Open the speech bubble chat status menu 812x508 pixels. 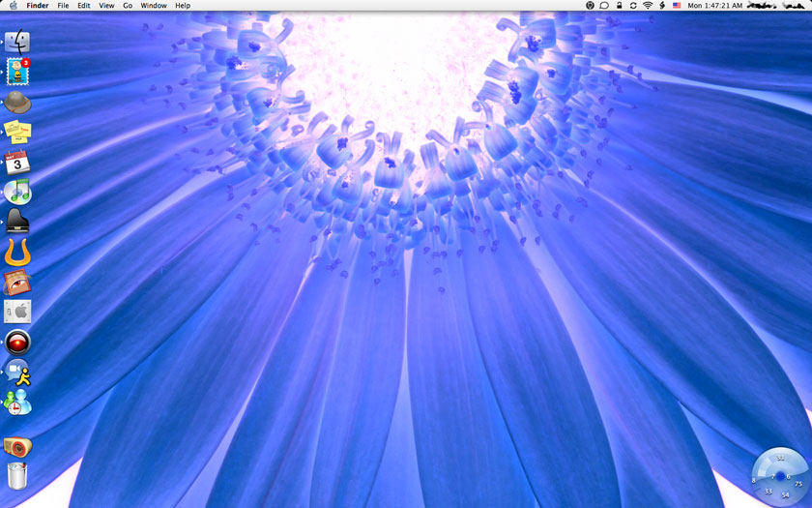(604, 5)
